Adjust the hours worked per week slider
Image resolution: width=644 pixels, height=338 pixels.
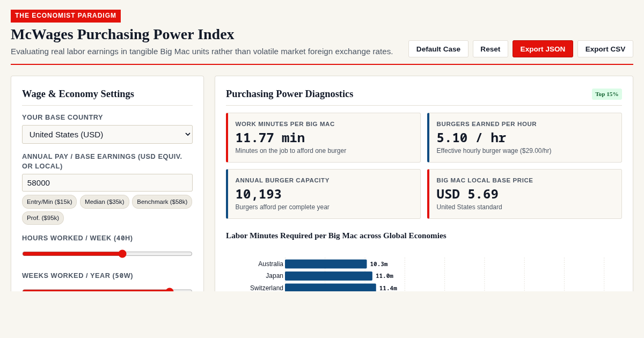107,254
